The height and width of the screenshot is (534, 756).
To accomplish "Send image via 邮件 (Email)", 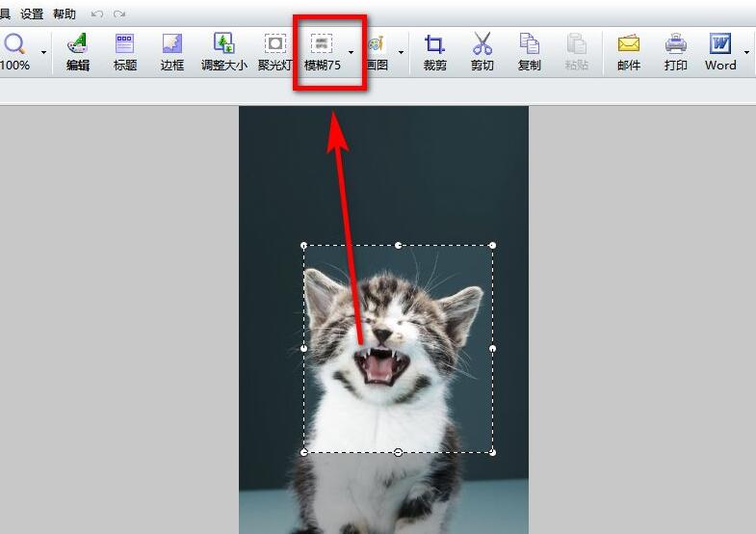I will pos(629,51).
